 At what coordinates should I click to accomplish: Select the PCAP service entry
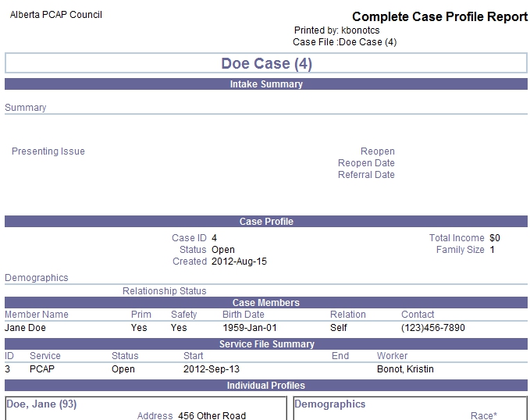42,369
